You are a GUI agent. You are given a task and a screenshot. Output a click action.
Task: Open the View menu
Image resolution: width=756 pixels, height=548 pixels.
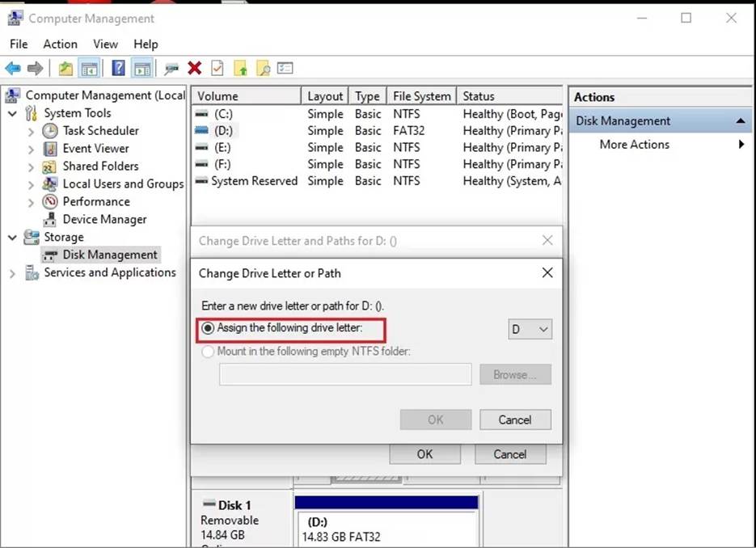(105, 44)
